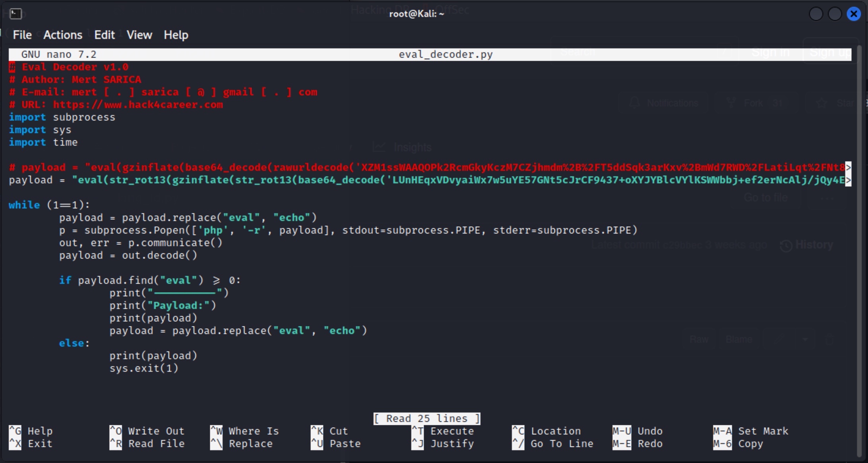Open the View menu
Screen dimensions: 868x463
coord(139,35)
